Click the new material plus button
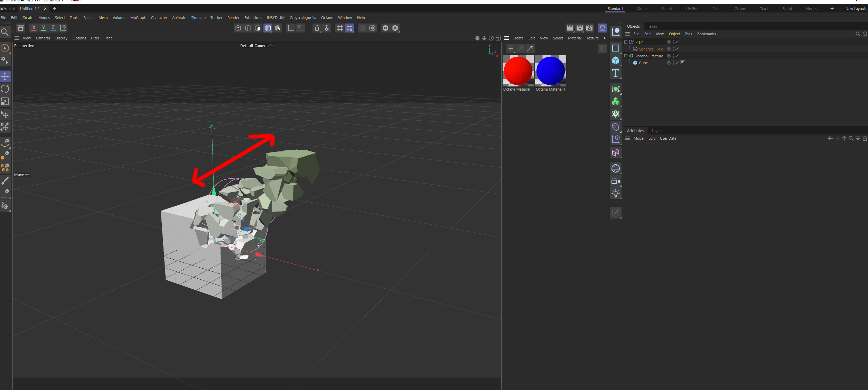The image size is (868, 390). pyautogui.click(x=511, y=48)
